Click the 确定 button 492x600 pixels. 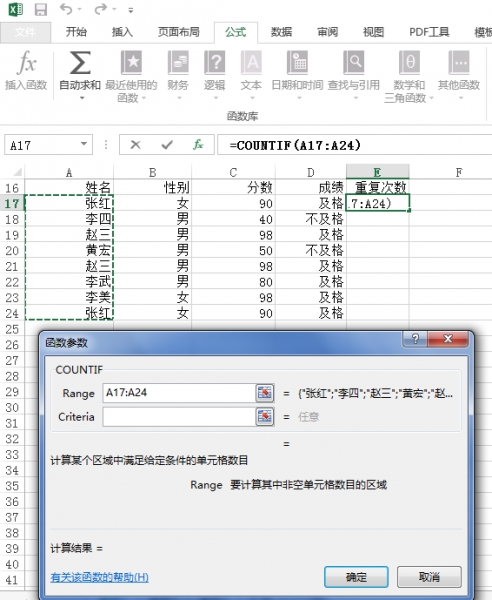point(356,577)
